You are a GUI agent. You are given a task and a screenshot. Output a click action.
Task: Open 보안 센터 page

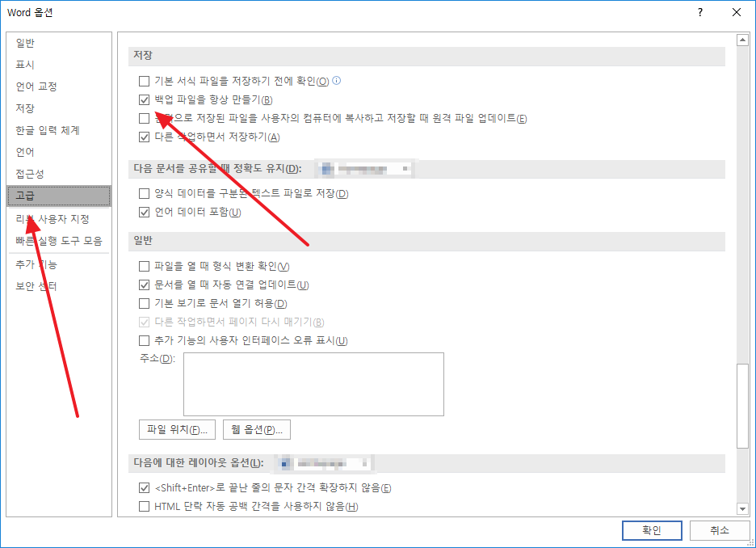pyautogui.click(x=59, y=286)
